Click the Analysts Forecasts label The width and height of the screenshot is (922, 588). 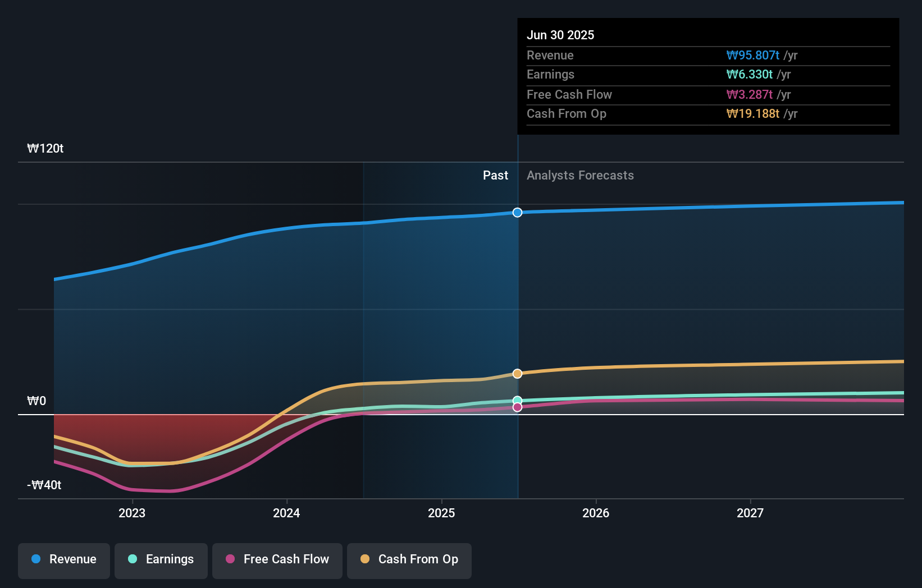point(580,176)
